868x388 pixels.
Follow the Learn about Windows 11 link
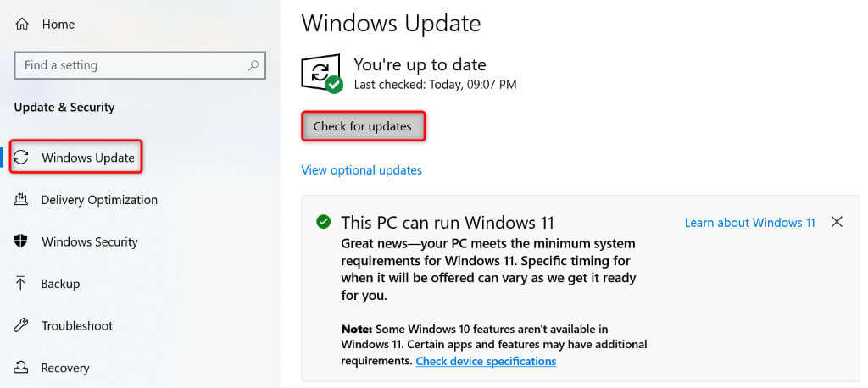click(749, 223)
